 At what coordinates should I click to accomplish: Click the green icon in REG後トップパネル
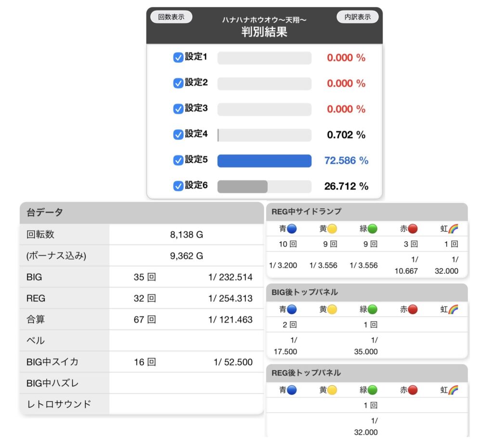click(373, 390)
